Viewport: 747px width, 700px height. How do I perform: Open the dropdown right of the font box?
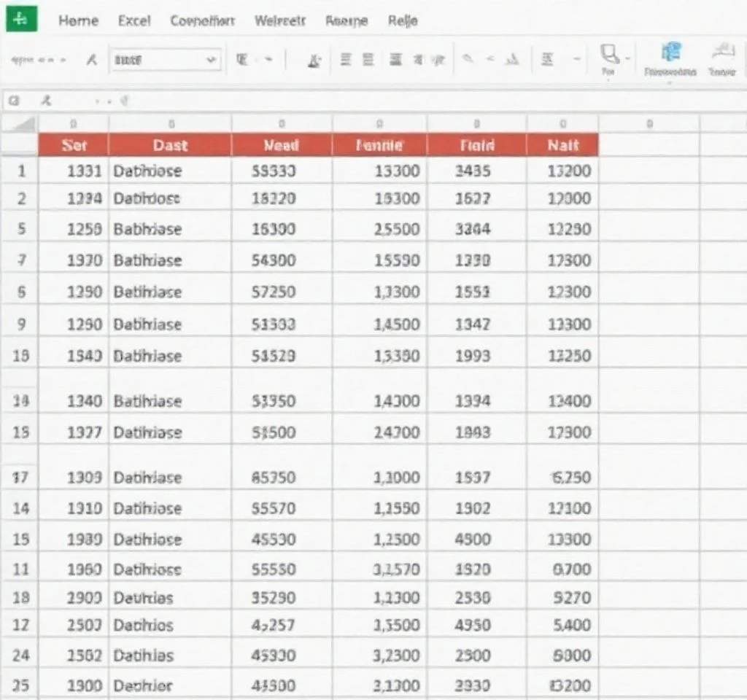pyautogui.click(x=268, y=60)
